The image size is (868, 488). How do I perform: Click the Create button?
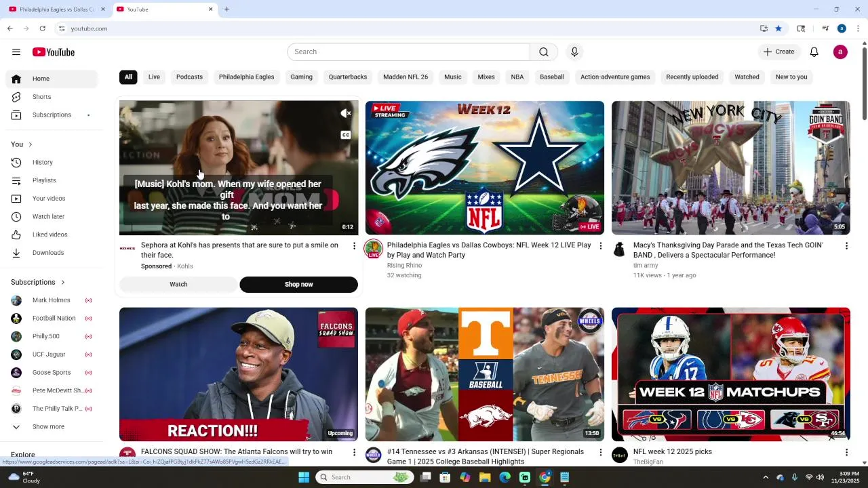coord(778,52)
